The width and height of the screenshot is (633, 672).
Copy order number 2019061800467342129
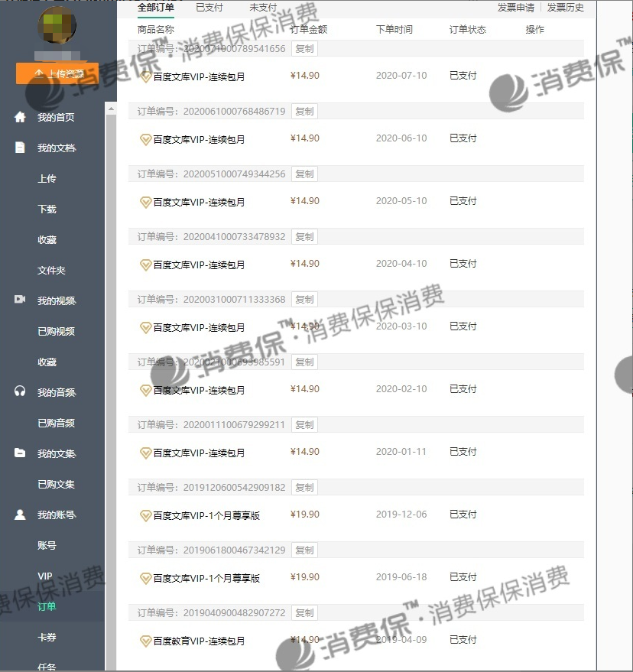pos(304,550)
